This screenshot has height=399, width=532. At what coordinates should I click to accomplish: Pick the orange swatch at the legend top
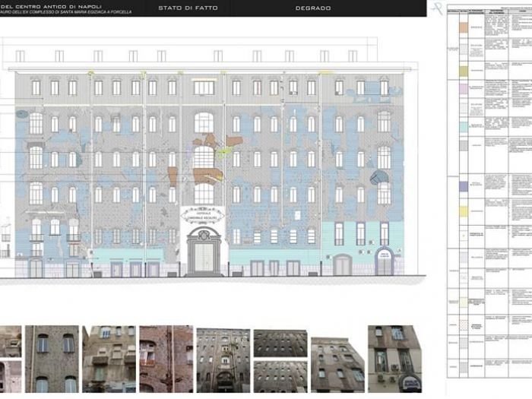coord(462,27)
